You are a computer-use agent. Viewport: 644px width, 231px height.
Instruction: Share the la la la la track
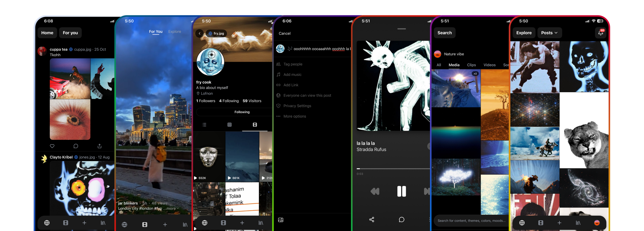pyautogui.click(x=372, y=219)
